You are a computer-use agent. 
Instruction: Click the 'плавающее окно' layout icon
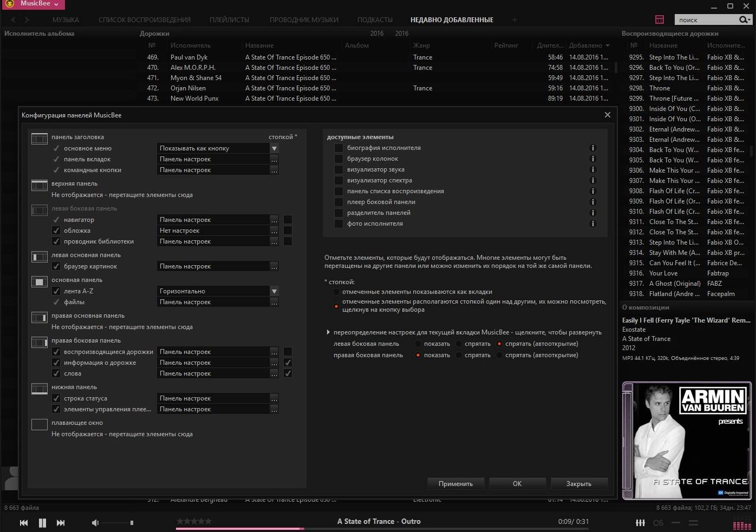coord(40,425)
